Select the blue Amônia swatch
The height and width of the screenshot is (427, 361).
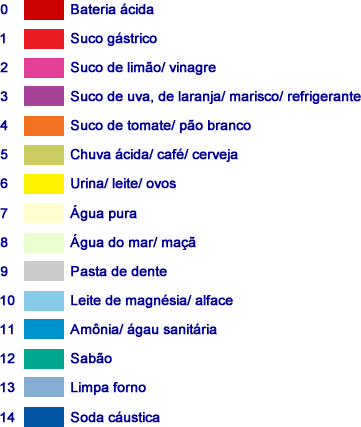coord(44,329)
